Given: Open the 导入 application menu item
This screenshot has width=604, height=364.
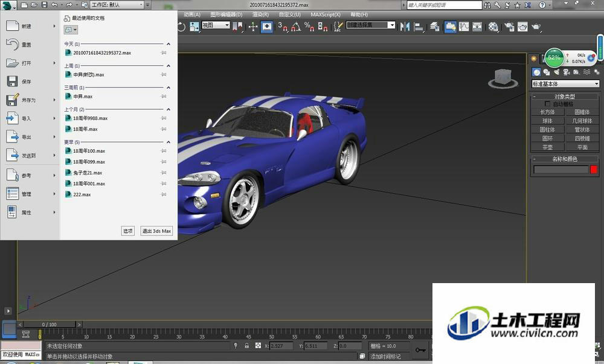Looking at the screenshot, I should (31, 118).
